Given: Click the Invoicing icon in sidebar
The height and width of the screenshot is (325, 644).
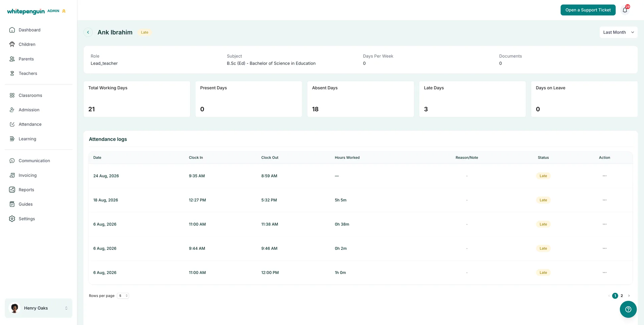Looking at the screenshot, I should point(12,175).
